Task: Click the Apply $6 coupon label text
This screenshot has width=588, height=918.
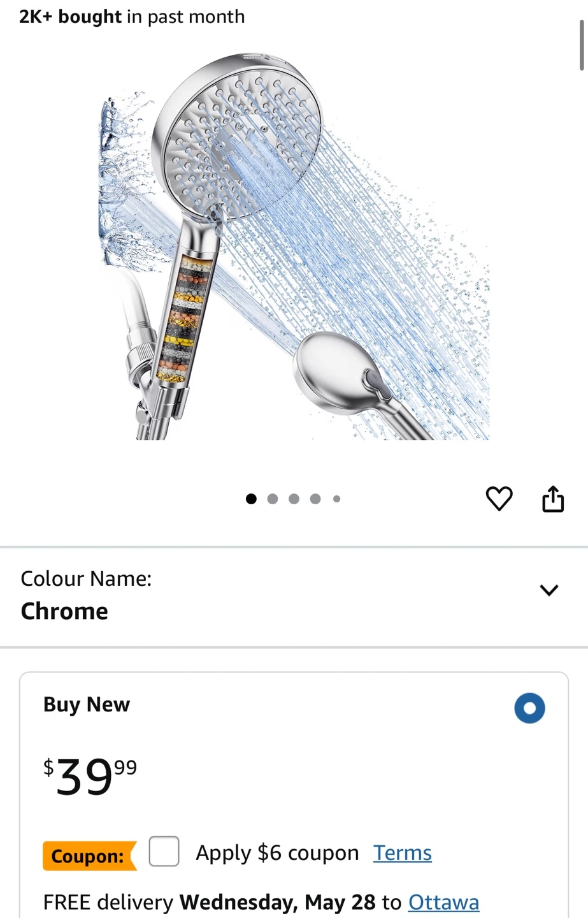Action: [x=277, y=853]
